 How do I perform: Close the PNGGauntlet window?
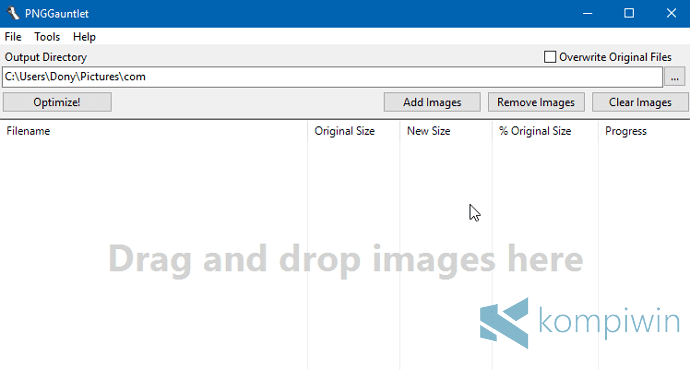(671, 13)
